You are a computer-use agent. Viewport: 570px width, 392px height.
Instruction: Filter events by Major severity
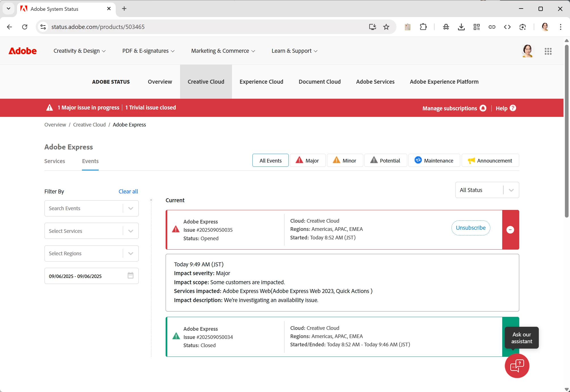(x=308, y=161)
